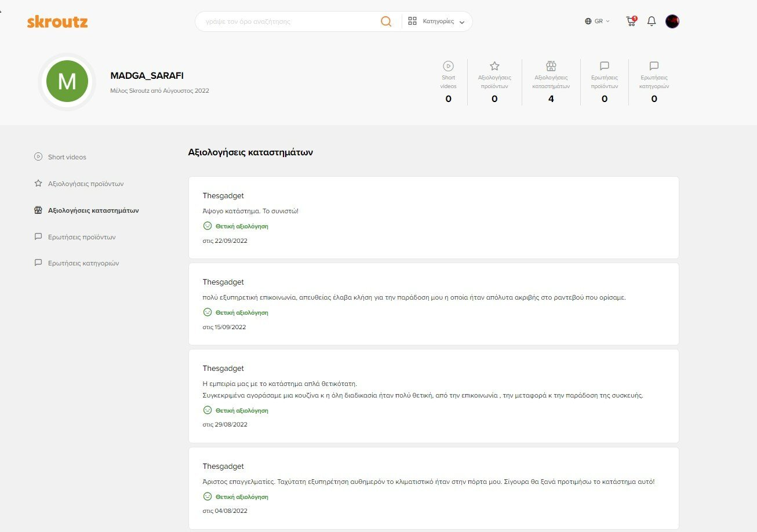Open Thesgadget in the 29/08/2022 review
757x532 pixels.
point(223,369)
